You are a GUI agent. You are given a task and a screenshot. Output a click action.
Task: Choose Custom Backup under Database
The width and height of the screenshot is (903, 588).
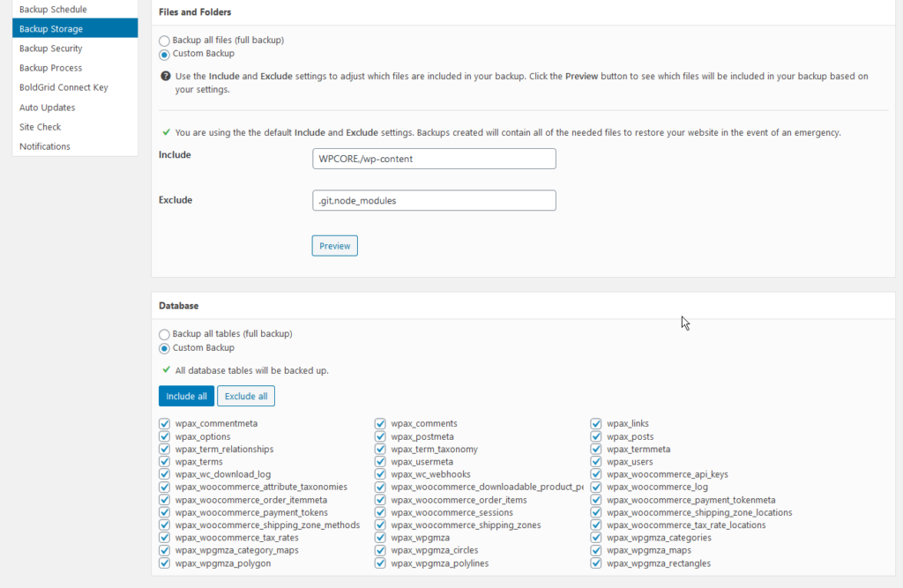pos(164,348)
